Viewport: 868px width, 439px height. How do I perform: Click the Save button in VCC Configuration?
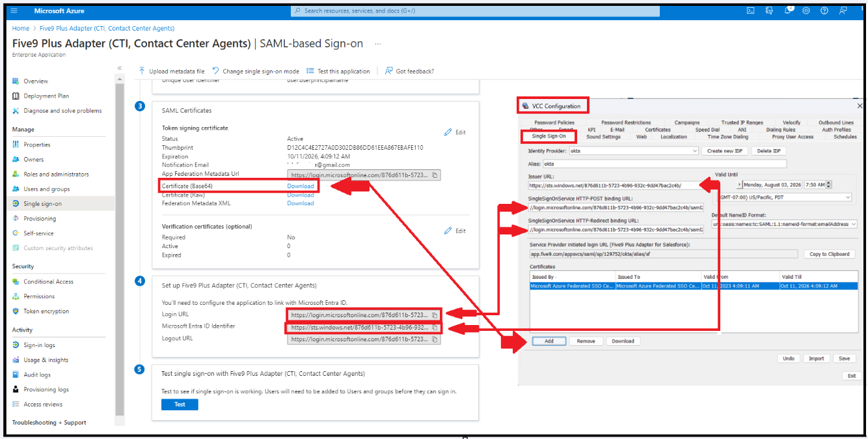point(844,358)
